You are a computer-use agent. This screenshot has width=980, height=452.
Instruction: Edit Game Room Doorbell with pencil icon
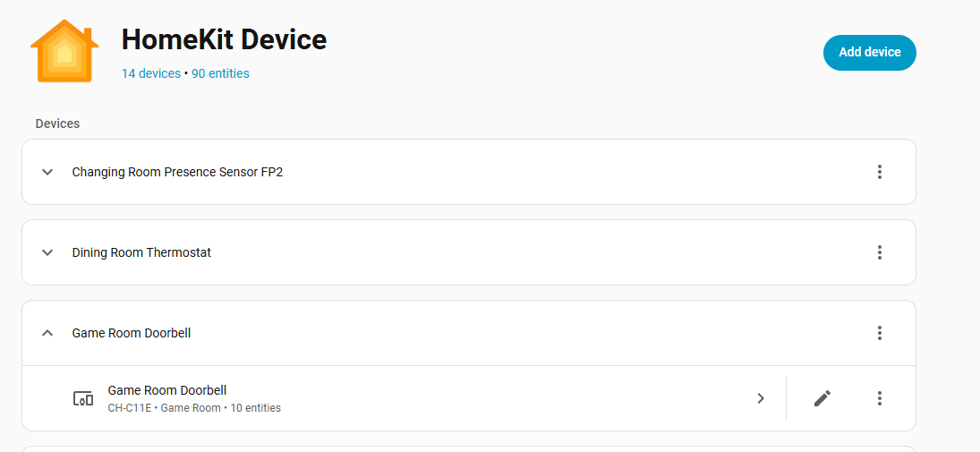[822, 398]
